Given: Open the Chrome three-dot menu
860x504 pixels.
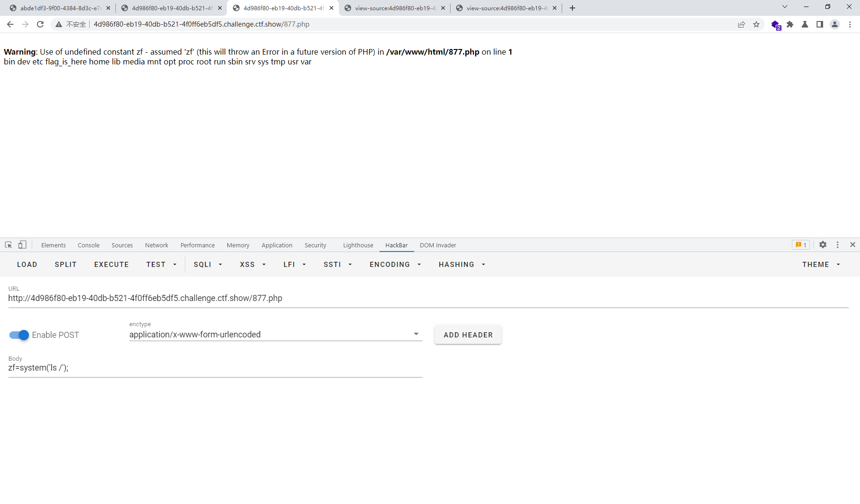Looking at the screenshot, I should tap(850, 24).
